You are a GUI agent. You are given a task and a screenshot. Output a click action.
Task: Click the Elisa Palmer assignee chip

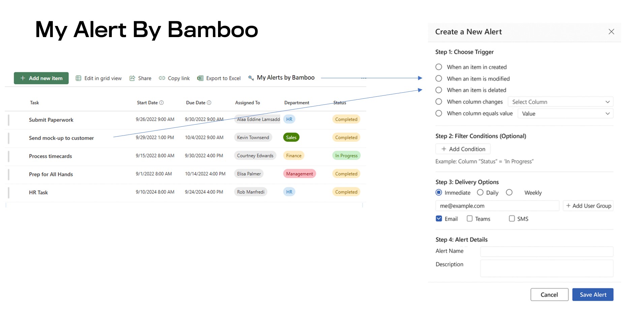tap(249, 174)
